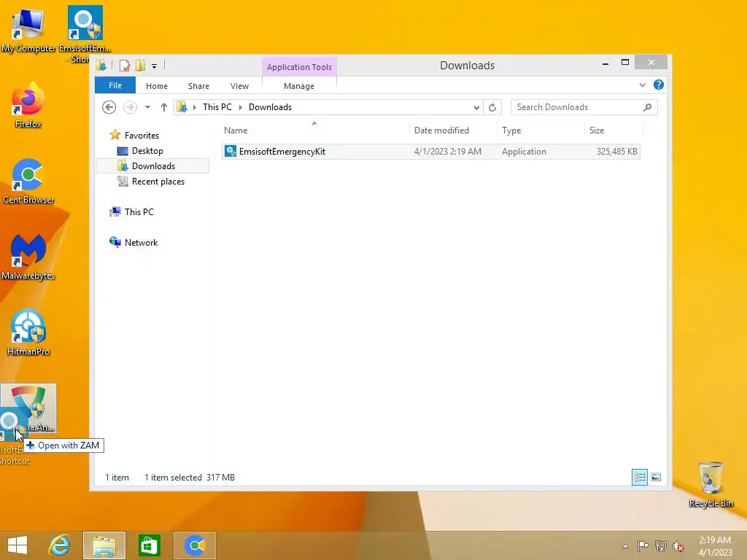The image size is (747, 560).
Task: Click the EmsisoftEmergencyKit file icon
Action: coord(230,152)
